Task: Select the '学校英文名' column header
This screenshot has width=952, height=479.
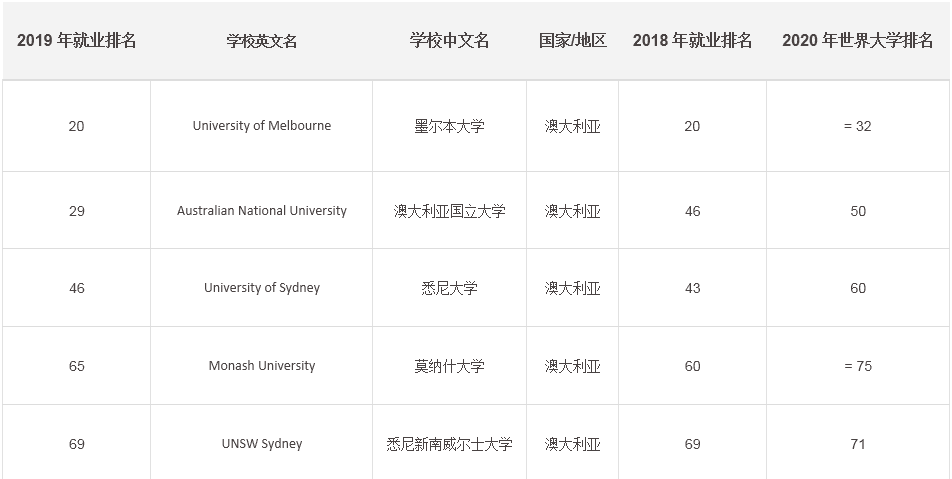Action: tap(262, 41)
